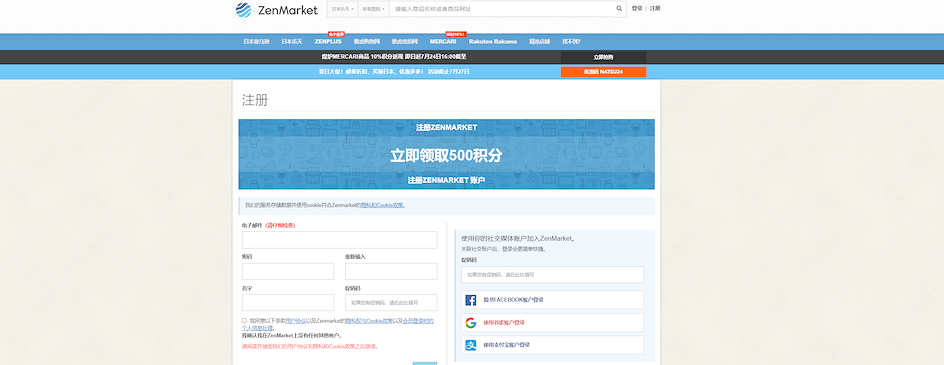
Task: Click the 注册 page heading
Action: coord(255,100)
